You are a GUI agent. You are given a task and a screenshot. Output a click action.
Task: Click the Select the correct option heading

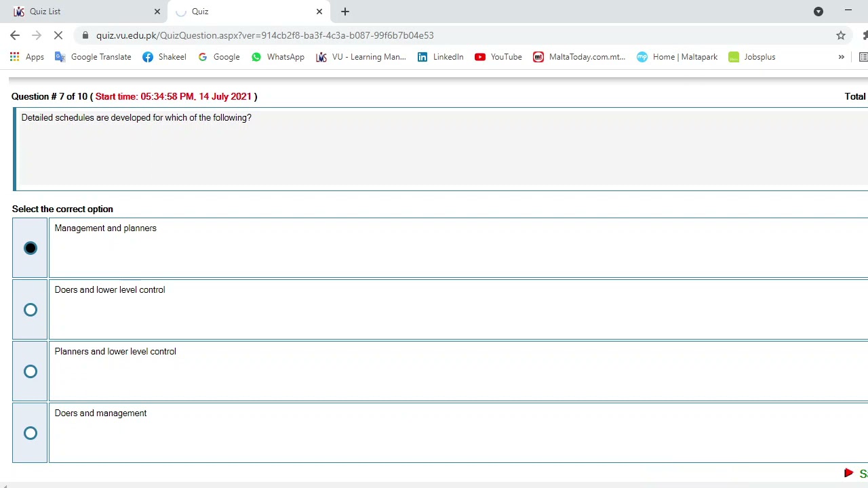[x=62, y=209]
